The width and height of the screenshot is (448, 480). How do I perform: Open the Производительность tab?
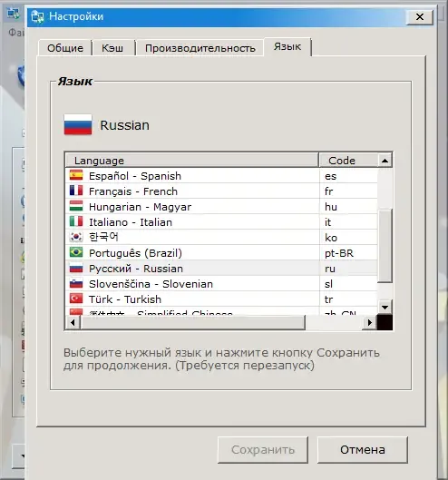[x=200, y=48]
